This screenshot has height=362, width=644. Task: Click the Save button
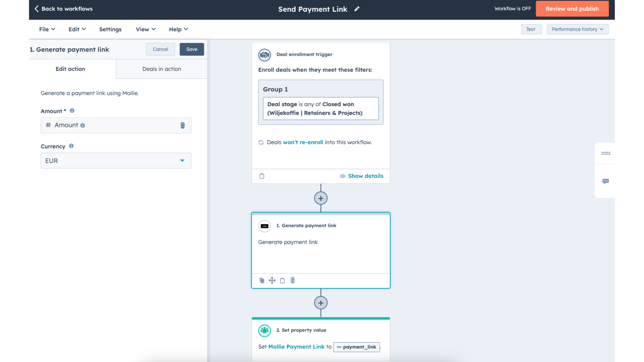(192, 49)
